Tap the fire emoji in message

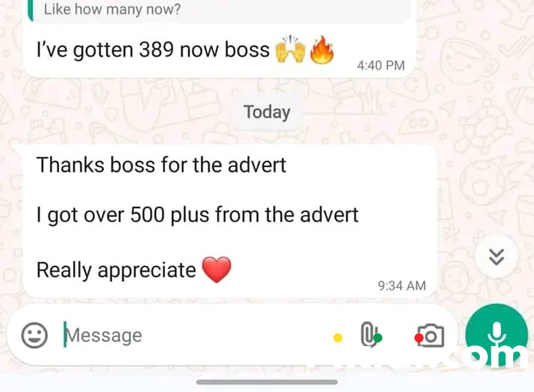(x=322, y=50)
